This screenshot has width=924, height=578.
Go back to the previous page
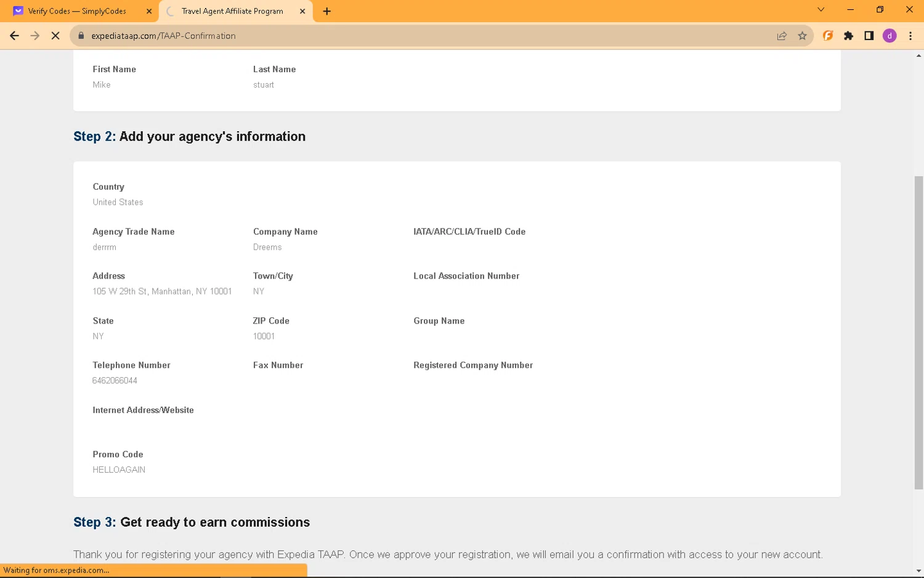(14, 36)
